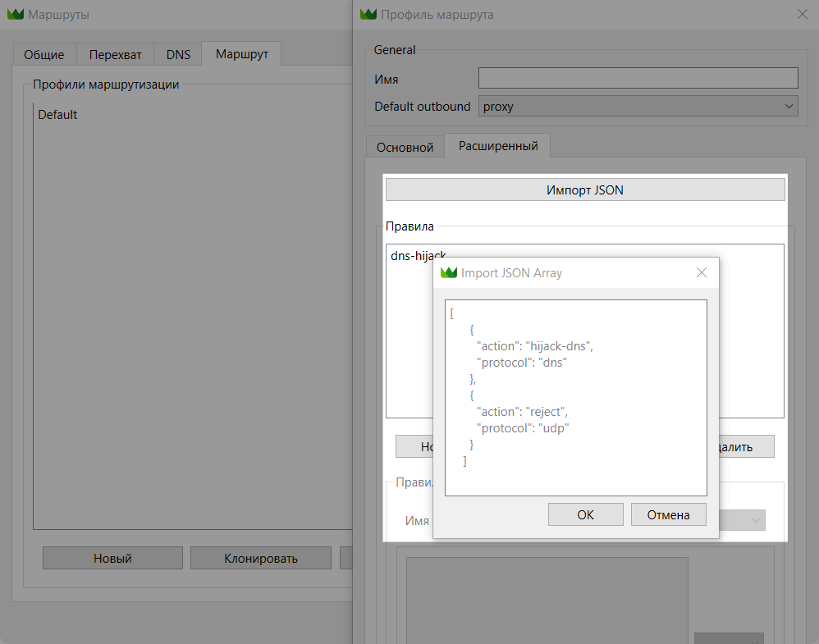Expand the dropdown beside the rule Имя field
The image size is (819, 644).
pyautogui.click(x=753, y=520)
